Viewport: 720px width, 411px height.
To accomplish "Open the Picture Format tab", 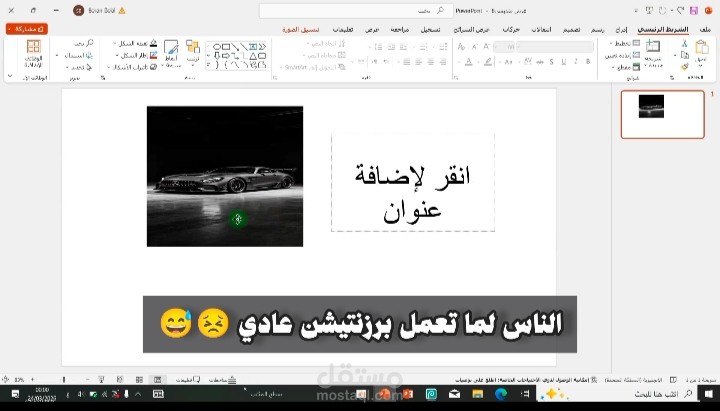I will pyautogui.click(x=301, y=29).
